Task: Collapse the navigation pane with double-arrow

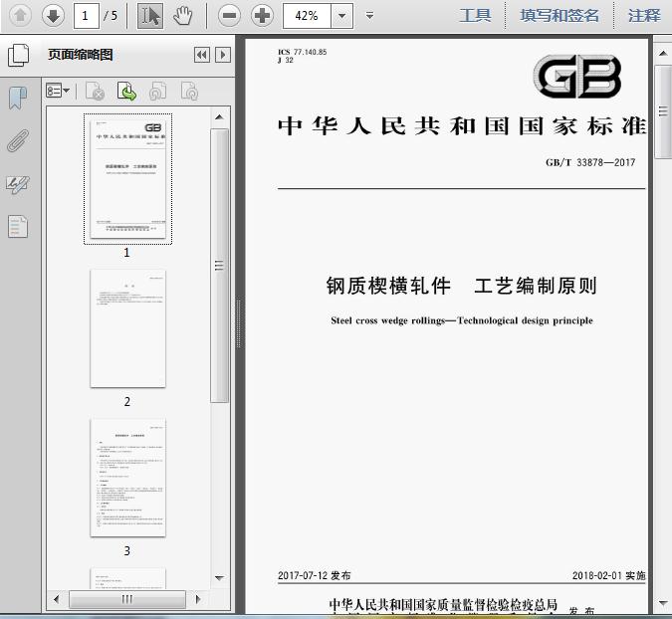Action: (x=202, y=55)
